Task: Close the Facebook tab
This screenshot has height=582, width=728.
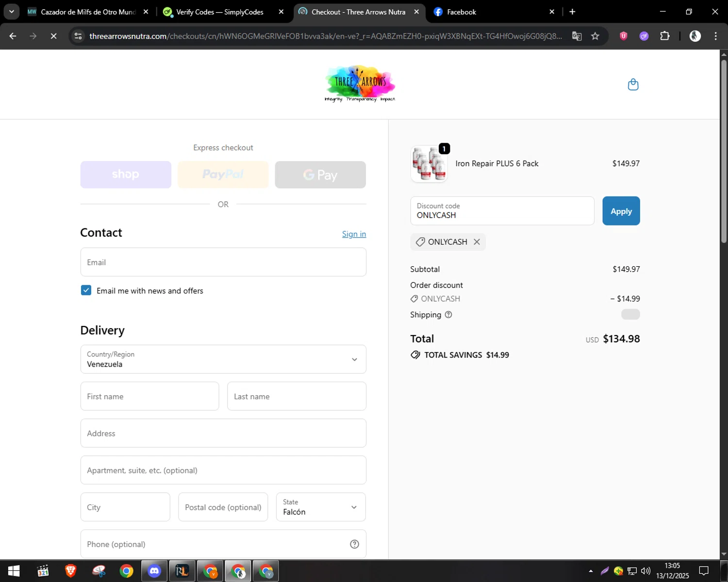Action: 552,12
